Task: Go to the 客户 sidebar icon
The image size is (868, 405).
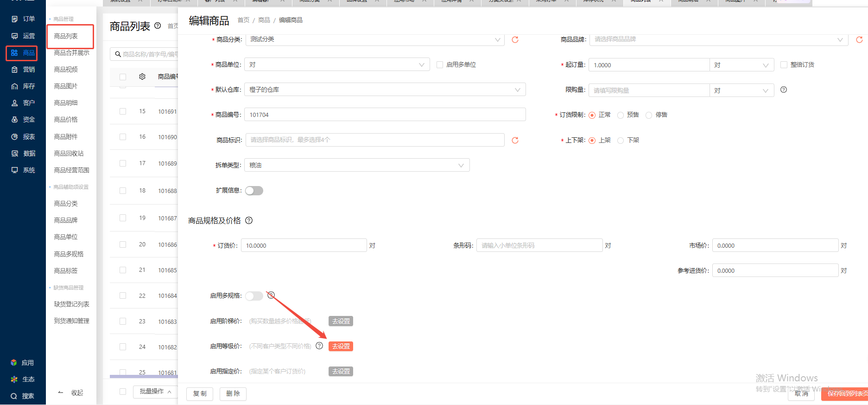Action: click(14, 103)
